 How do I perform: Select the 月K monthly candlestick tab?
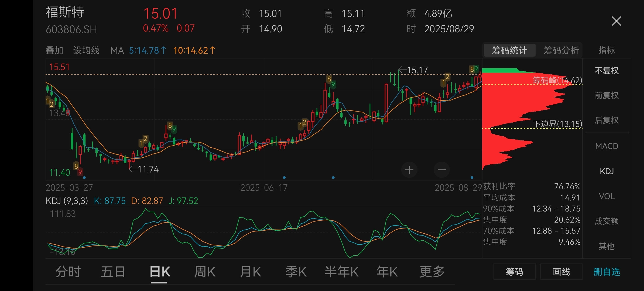click(251, 272)
